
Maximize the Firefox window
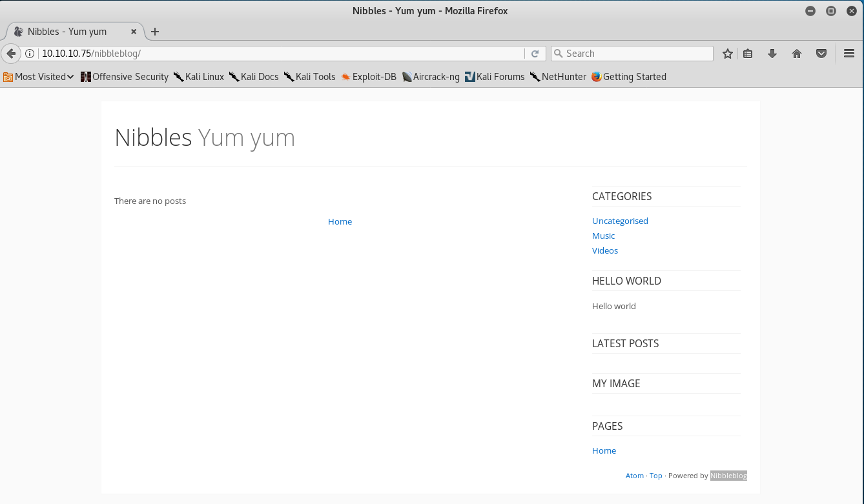point(831,11)
